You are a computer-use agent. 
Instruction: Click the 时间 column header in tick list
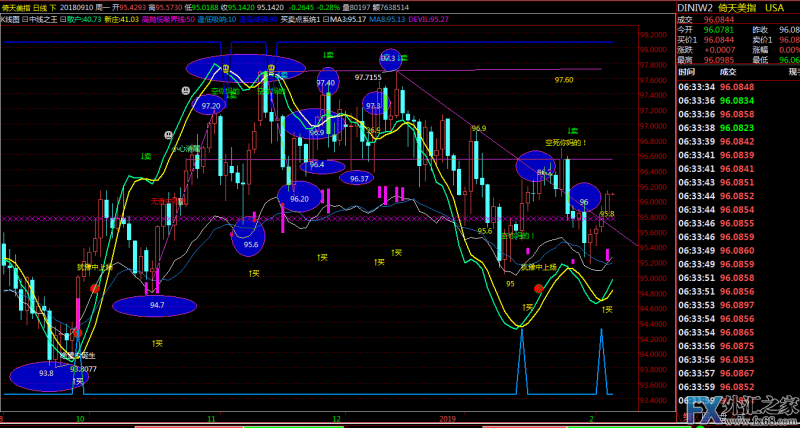[x=686, y=72]
